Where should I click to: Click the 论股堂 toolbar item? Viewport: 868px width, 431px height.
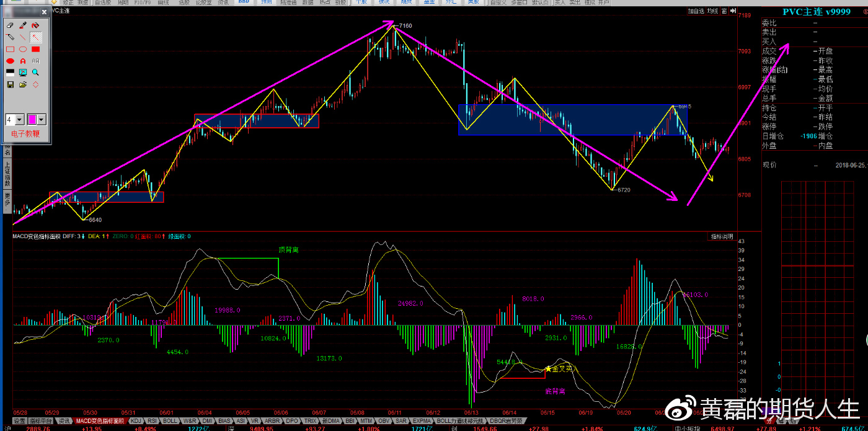tap(204, 3)
